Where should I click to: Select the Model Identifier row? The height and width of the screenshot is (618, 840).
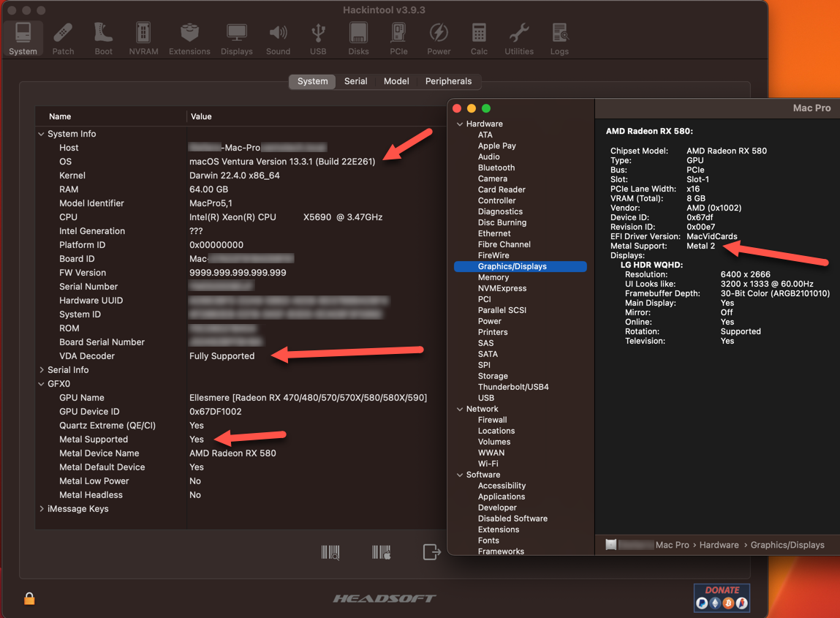pyautogui.click(x=241, y=203)
